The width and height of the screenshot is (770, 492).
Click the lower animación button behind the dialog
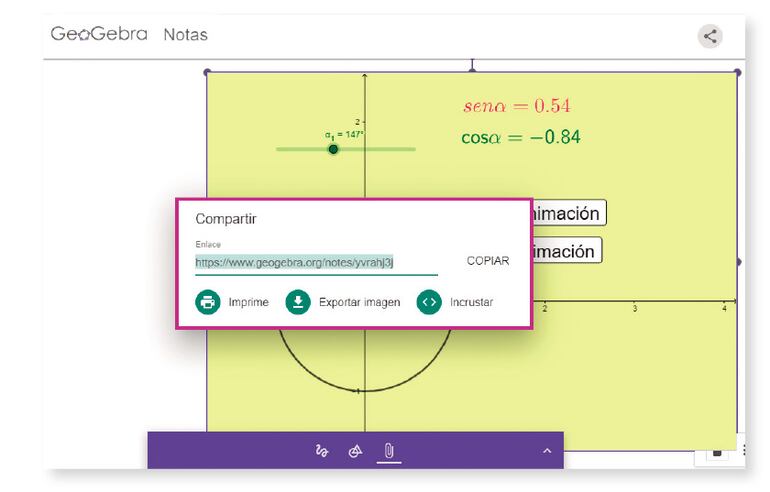pyautogui.click(x=567, y=251)
